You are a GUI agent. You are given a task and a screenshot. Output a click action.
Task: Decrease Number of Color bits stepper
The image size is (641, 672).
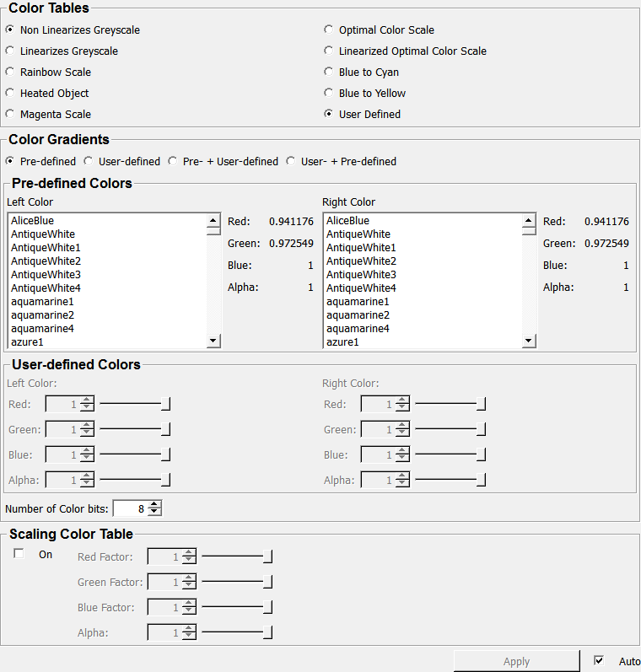click(154, 513)
